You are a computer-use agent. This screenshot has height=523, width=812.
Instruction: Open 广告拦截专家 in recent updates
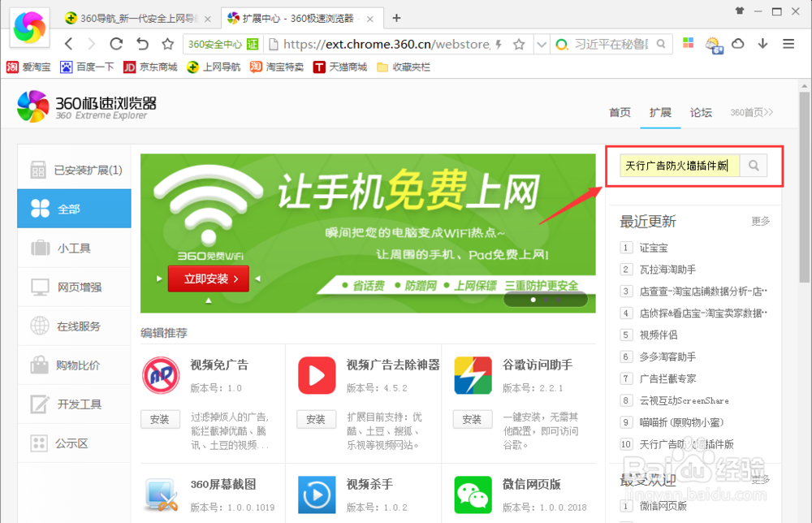667,378
